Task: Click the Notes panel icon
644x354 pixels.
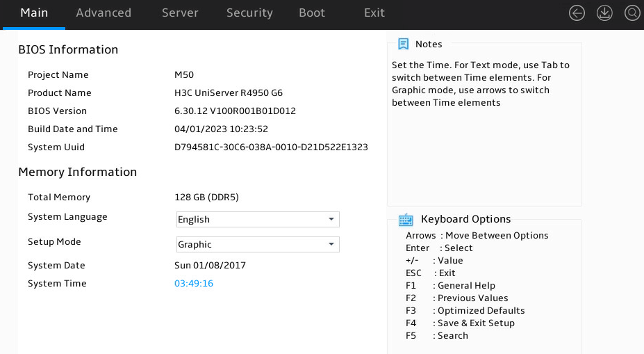Action: click(x=404, y=44)
